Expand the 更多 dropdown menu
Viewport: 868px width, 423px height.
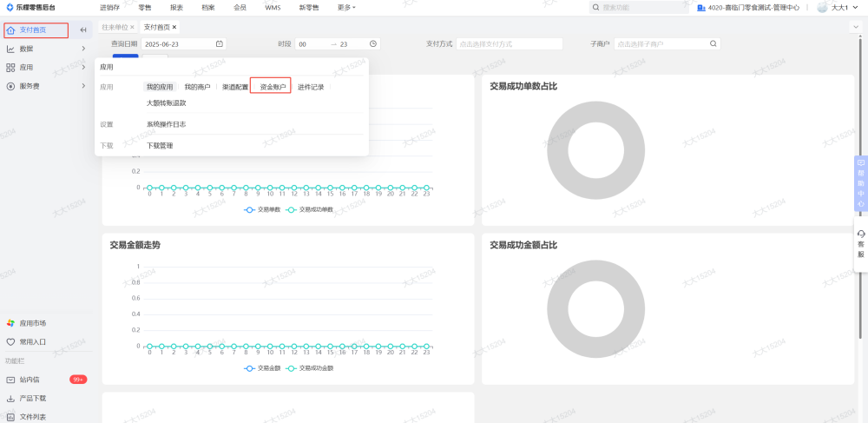pos(346,8)
